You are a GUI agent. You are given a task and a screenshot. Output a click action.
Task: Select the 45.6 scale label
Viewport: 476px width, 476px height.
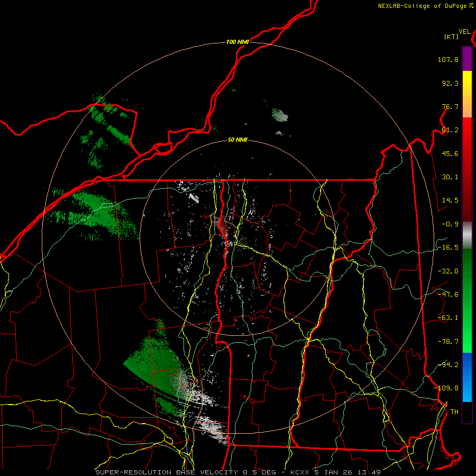[450, 153]
